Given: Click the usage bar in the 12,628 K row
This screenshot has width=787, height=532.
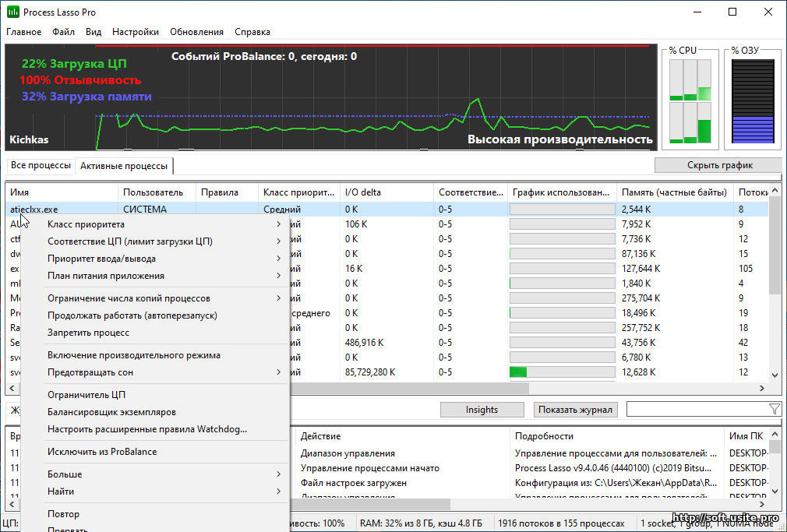Looking at the screenshot, I should pyautogui.click(x=562, y=372).
